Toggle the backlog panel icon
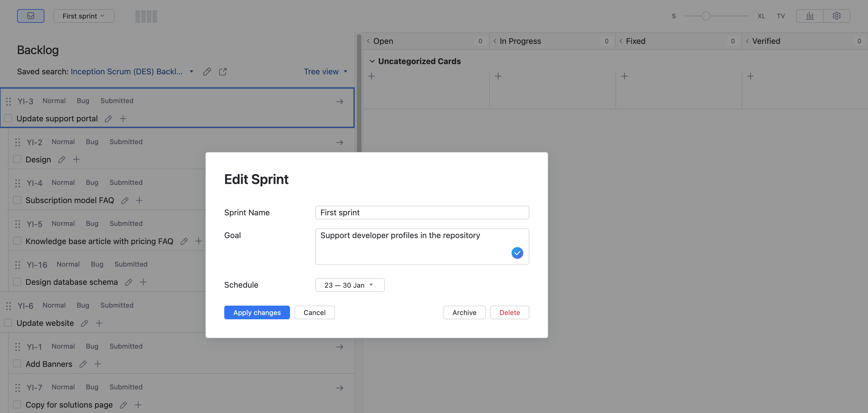868x413 pixels. coord(31,15)
